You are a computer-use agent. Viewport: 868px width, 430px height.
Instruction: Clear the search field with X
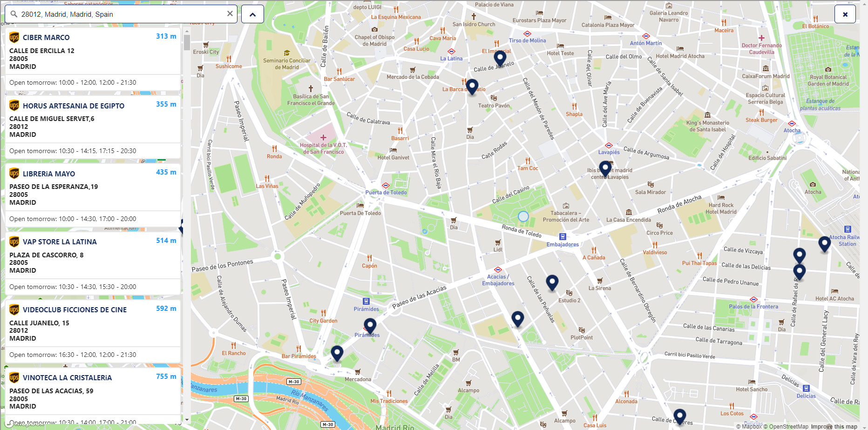point(230,14)
